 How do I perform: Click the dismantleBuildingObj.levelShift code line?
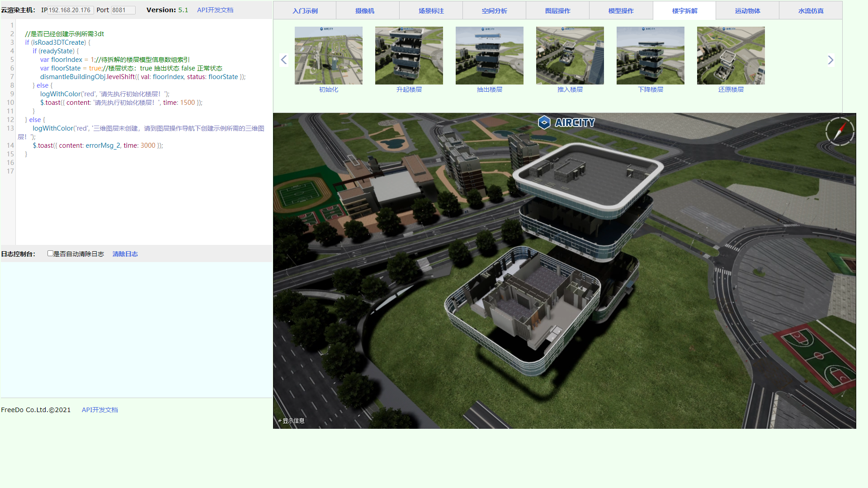pos(143,77)
